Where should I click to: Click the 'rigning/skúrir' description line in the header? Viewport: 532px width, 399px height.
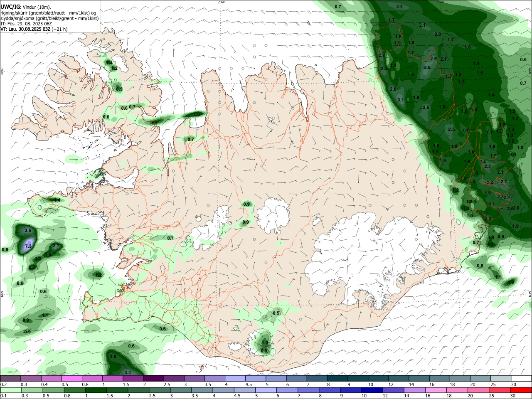tap(48, 13)
